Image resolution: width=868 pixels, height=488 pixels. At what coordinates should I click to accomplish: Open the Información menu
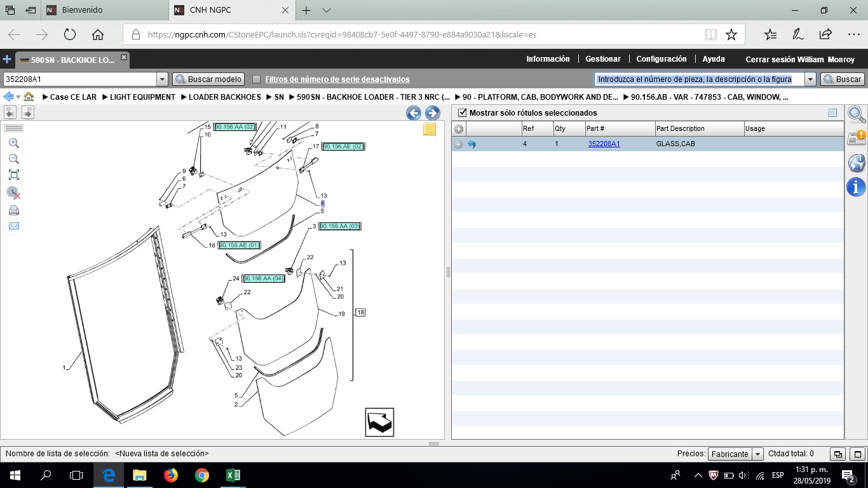pyautogui.click(x=548, y=59)
